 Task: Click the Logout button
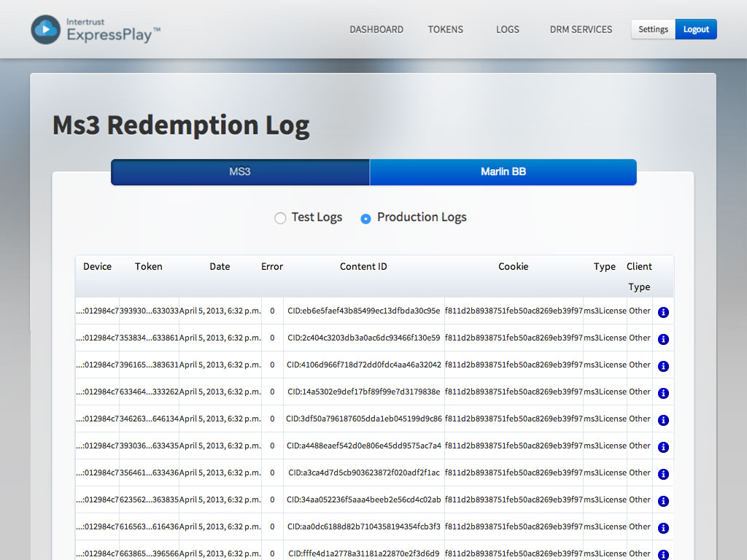696,29
